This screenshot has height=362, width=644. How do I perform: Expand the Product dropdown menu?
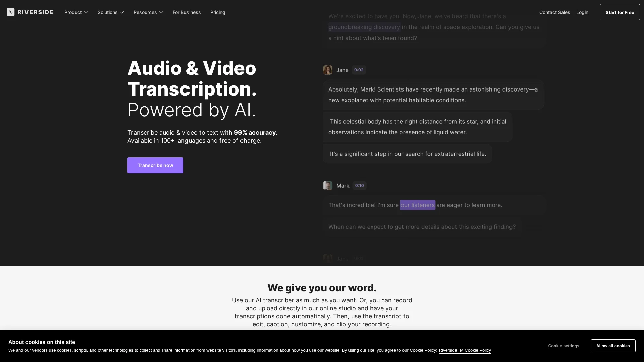pos(76,12)
